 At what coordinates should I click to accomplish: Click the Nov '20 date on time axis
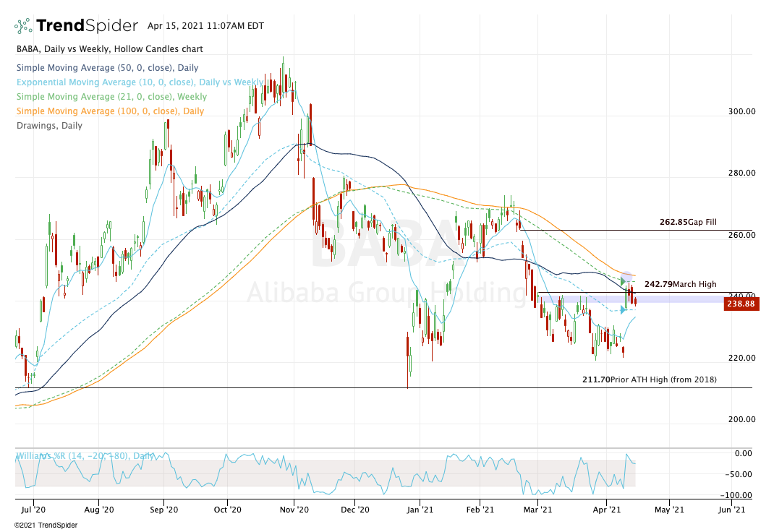291,509
